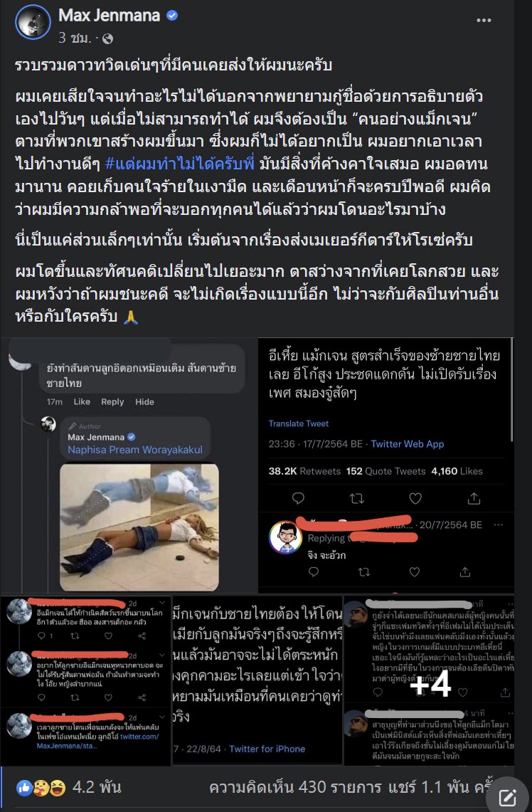The width and height of the screenshot is (532, 812).
Task: Click Max Jenmana's profile picture
Action: 33,22
